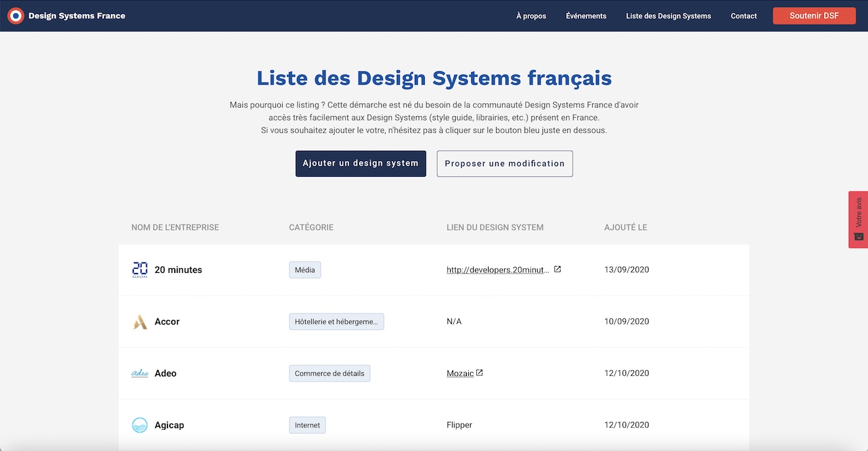Click the Design Systems France logo
The width and height of the screenshot is (868, 451).
click(15, 16)
